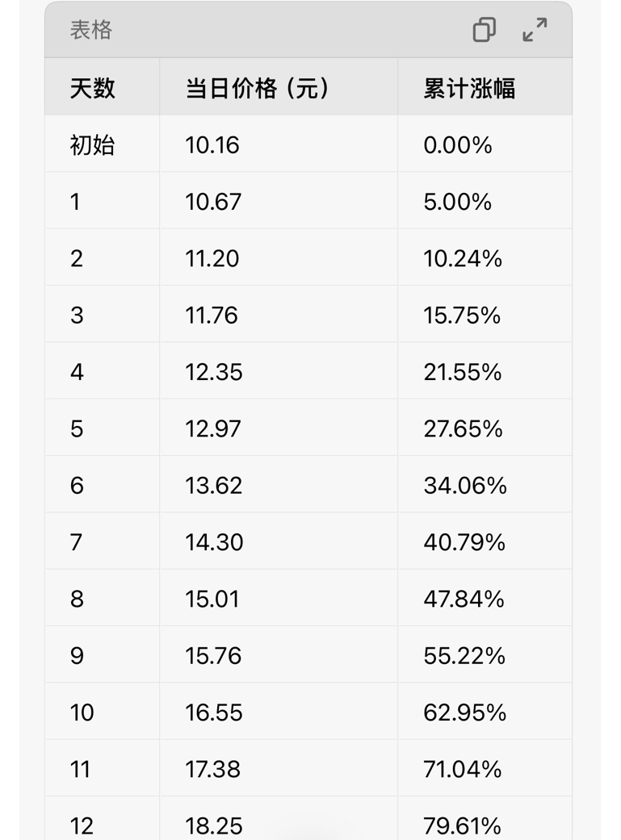Click the 15.76 price cell
This screenshot has width=621, height=840.
(213, 656)
